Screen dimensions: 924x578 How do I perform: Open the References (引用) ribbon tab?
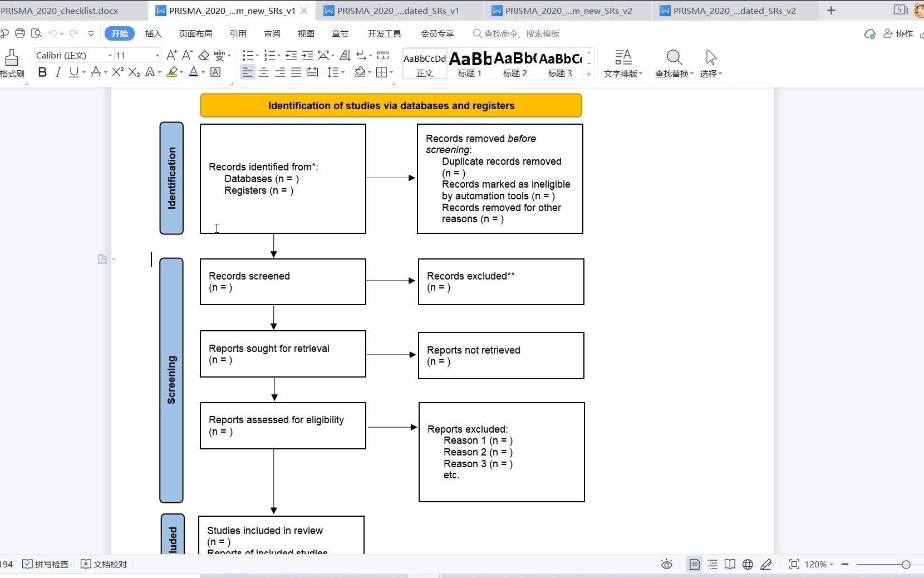tap(238, 33)
